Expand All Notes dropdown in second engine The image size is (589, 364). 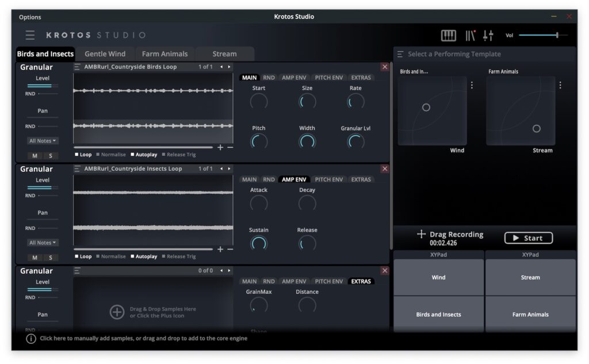pos(43,243)
